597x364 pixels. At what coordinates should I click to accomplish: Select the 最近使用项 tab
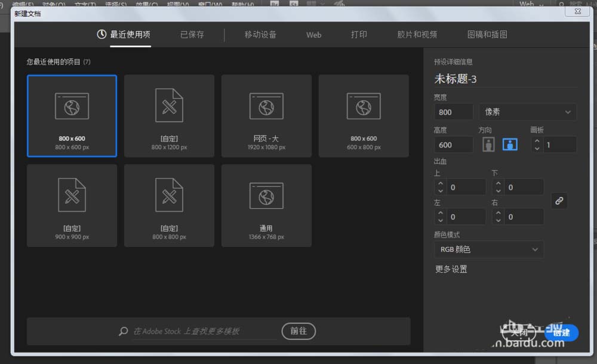130,35
